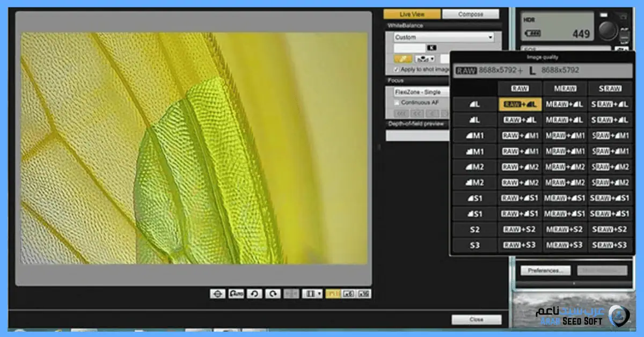This screenshot has height=337, width=644.
Task: Click the color temperature input field
Action: point(409,48)
